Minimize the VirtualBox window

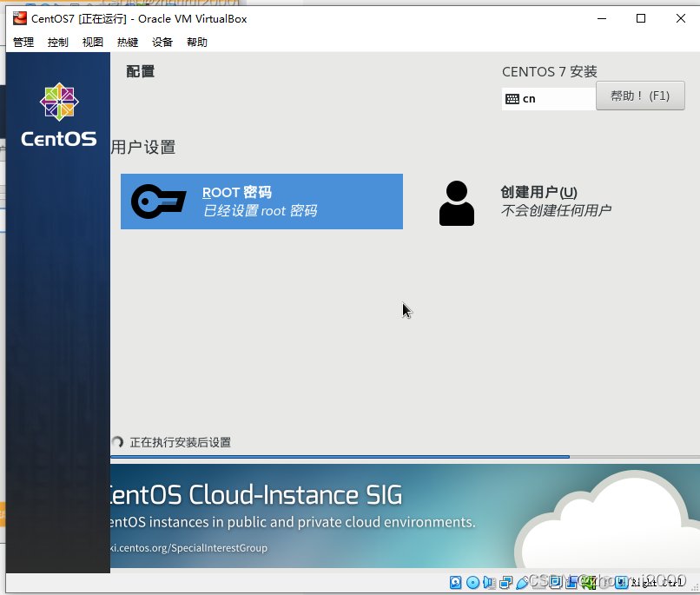(602, 19)
